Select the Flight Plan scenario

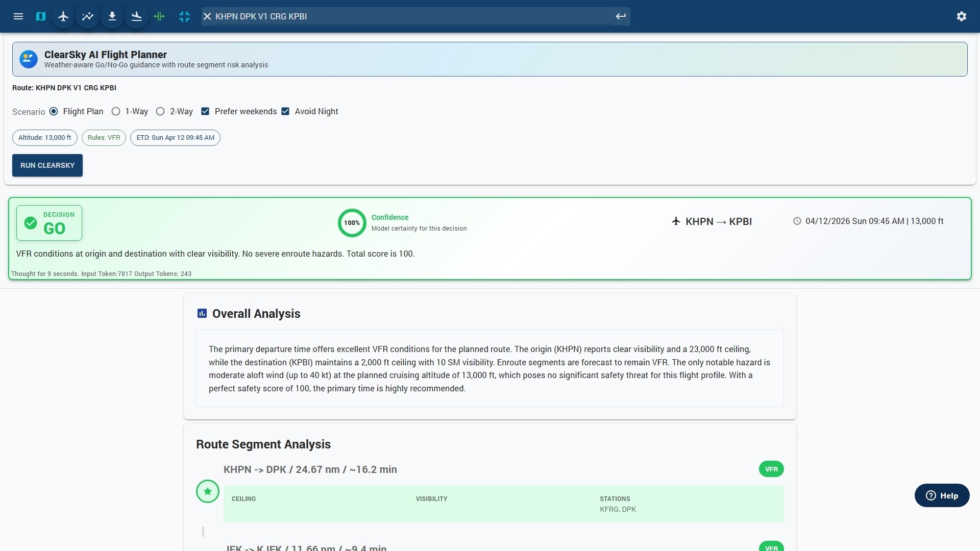(54, 111)
